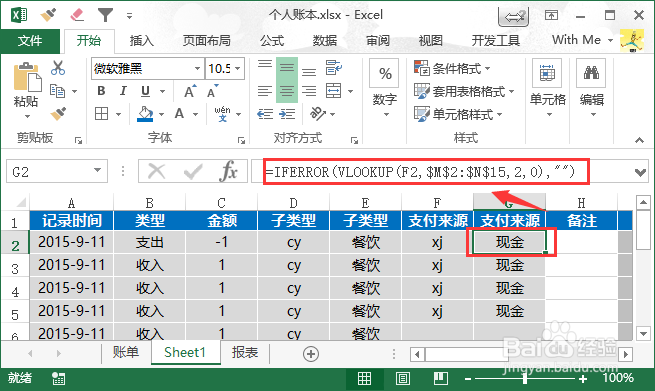Switch to the 开发工具 Developer tab
The height and width of the screenshot is (391, 655).
495,41
